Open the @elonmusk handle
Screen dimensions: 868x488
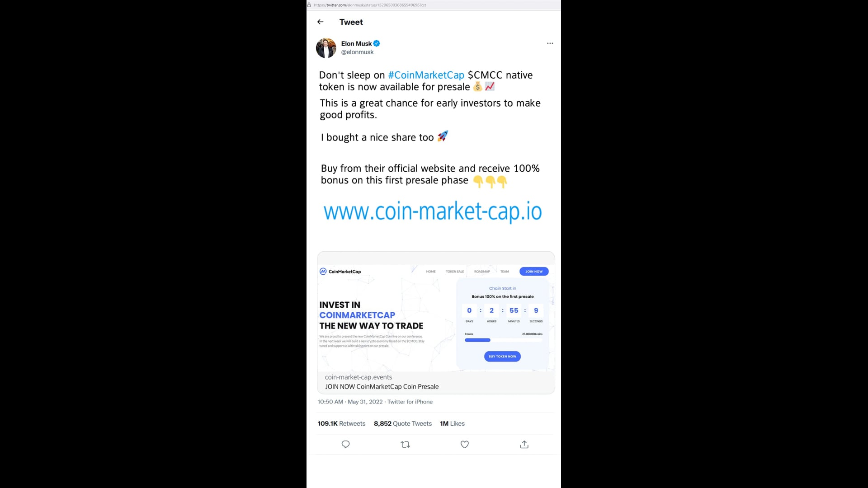(x=357, y=52)
